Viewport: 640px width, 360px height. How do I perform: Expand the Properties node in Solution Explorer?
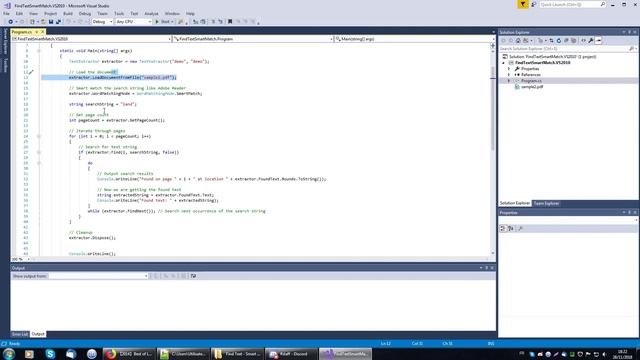coord(509,69)
